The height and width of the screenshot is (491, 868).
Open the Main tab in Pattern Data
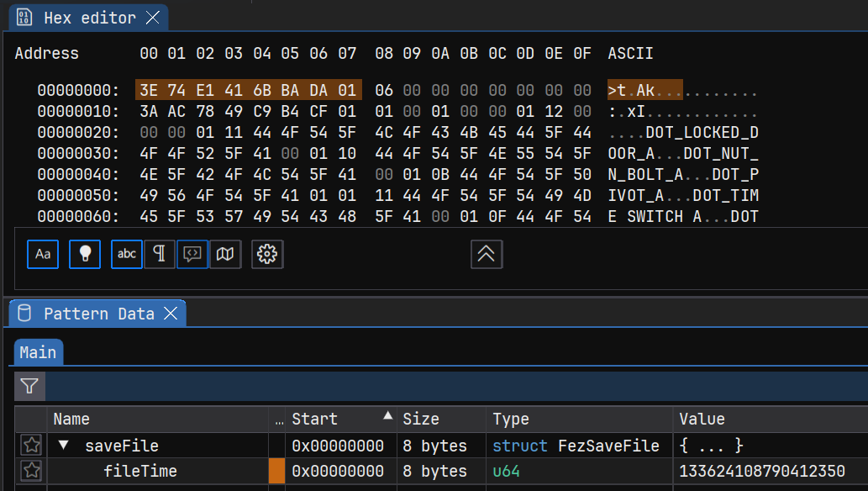pyautogui.click(x=38, y=352)
